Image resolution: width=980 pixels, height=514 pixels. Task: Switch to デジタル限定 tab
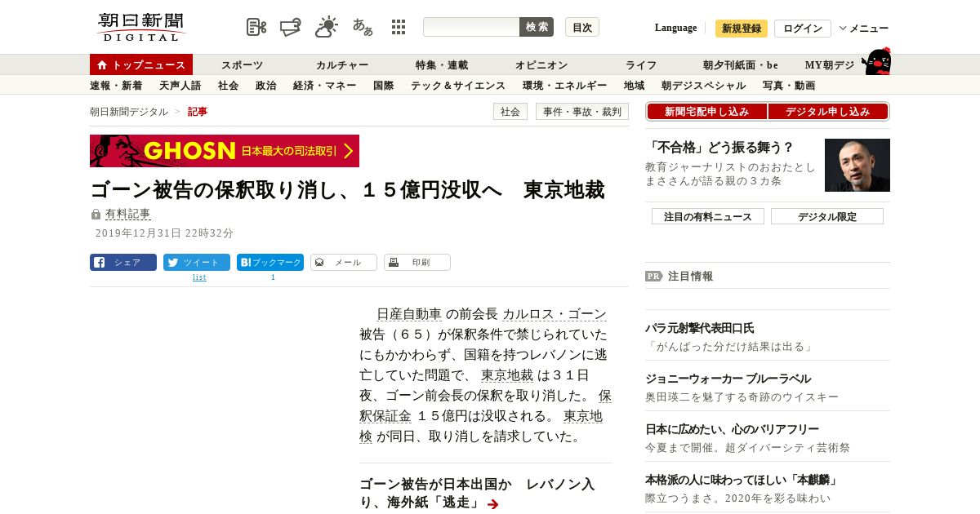[x=827, y=216]
